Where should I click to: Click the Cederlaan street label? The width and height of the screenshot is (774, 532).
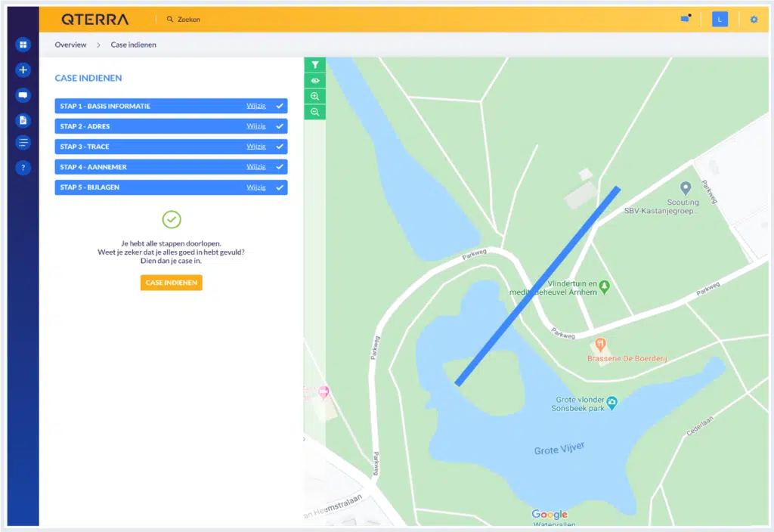pos(700,426)
